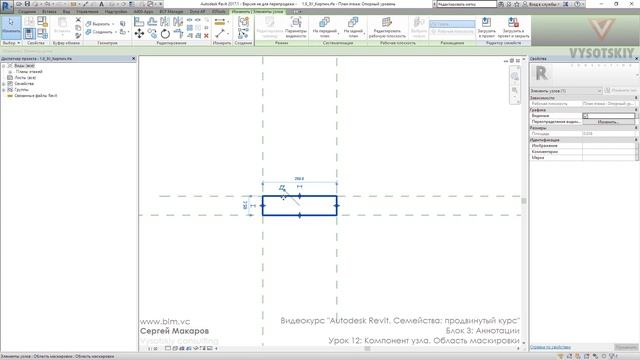Image resolution: width=640 pixels, height=360 pixels.
Task: Collapse the Dimensions (Размеры) properties section
Action: (636, 128)
